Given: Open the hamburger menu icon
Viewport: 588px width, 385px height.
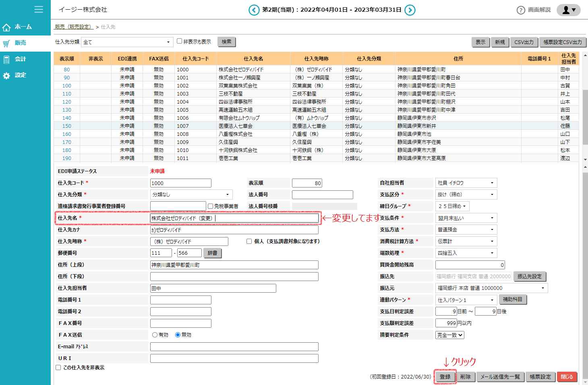Looking at the screenshot, I should pos(39,9).
